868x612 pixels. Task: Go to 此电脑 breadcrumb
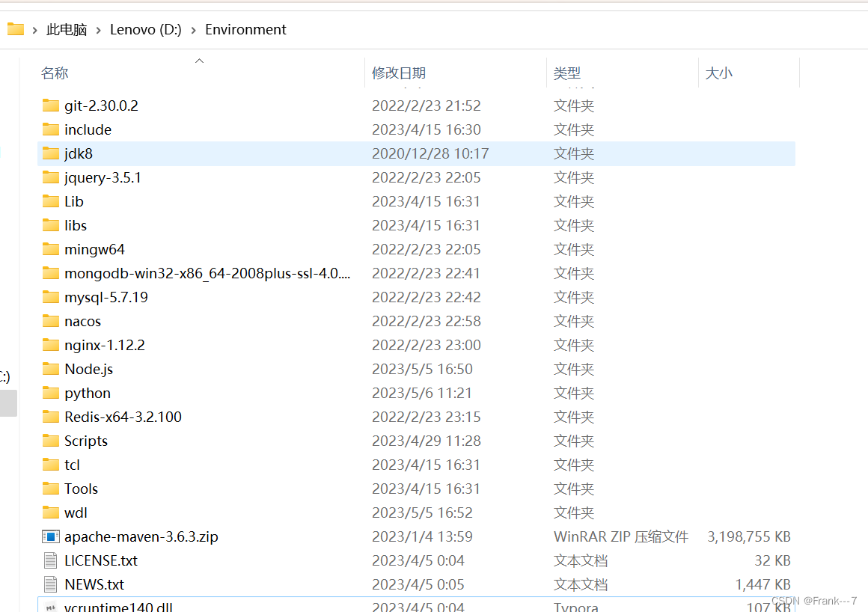pyautogui.click(x=67, y=29)
